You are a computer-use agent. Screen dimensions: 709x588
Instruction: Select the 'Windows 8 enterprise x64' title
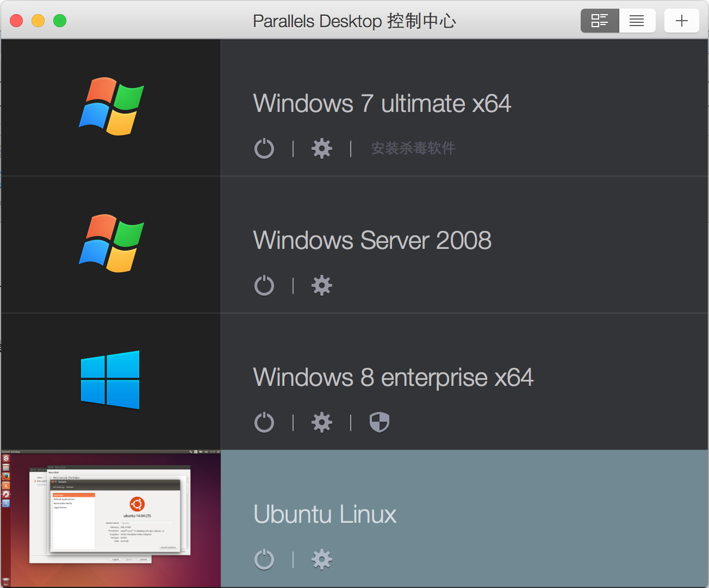(x=394, y=378)
